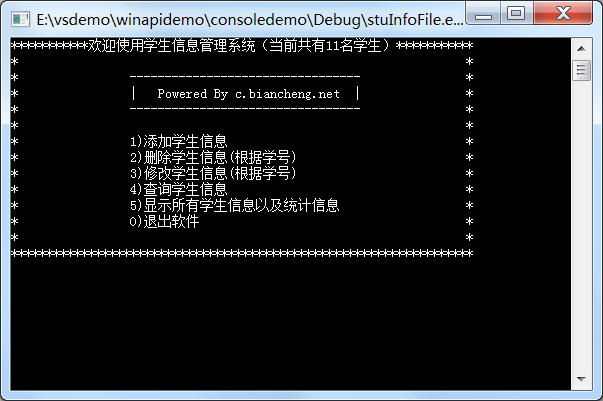Click the blank console area below the menu
Screen dimensions: 603x401
coord(290,325)
